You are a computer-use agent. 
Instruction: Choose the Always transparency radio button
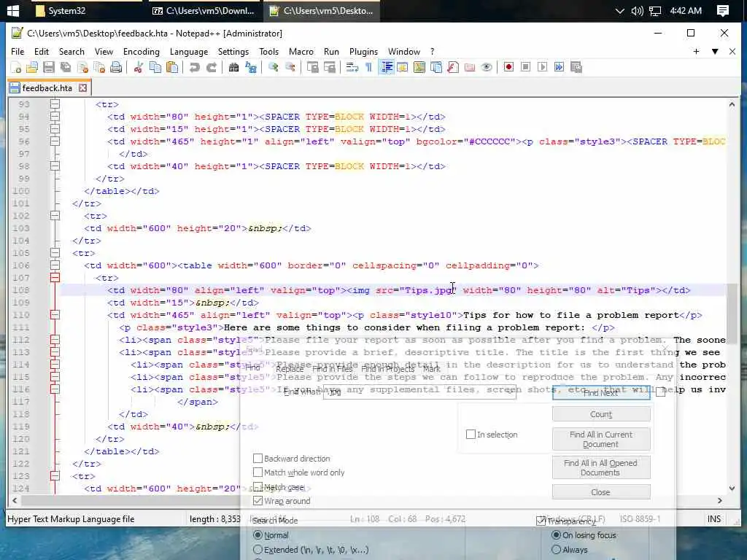556,550
